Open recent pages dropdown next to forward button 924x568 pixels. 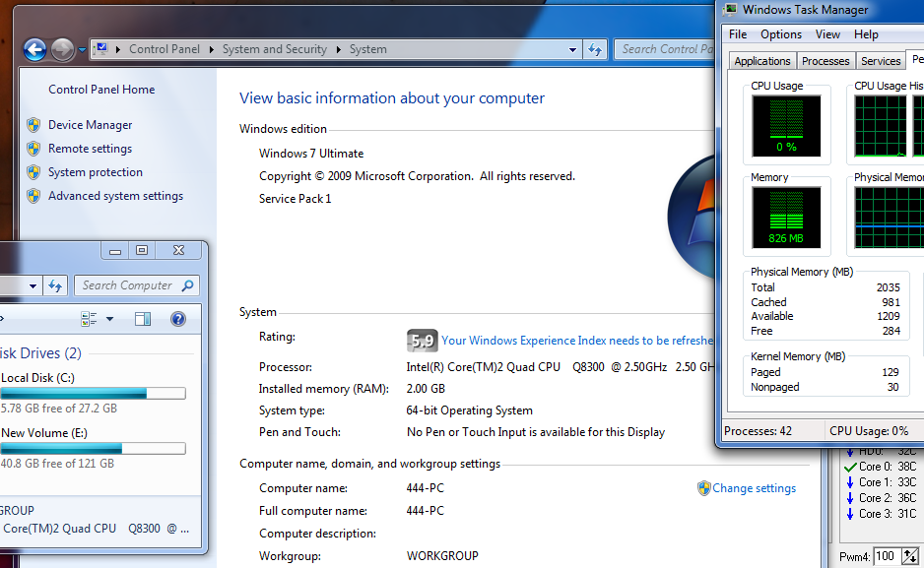(82, 50)
